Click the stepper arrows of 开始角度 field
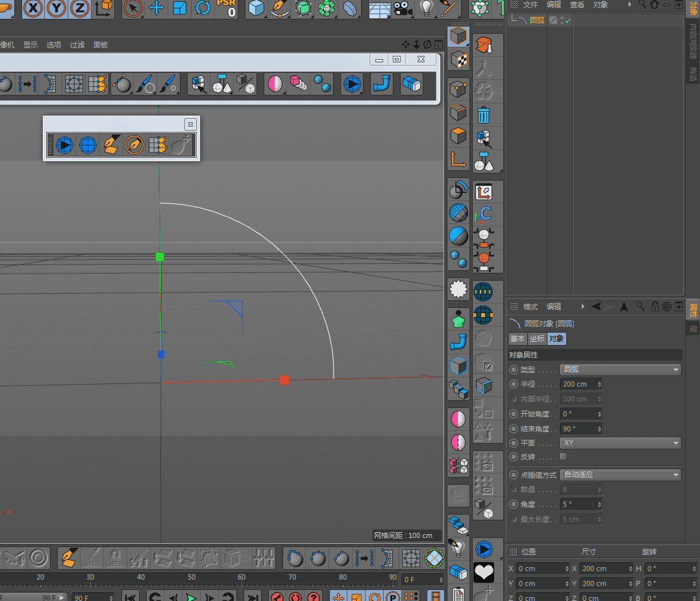Image resolution: width=700 pixels, height=601 pixels. point(599,414)
